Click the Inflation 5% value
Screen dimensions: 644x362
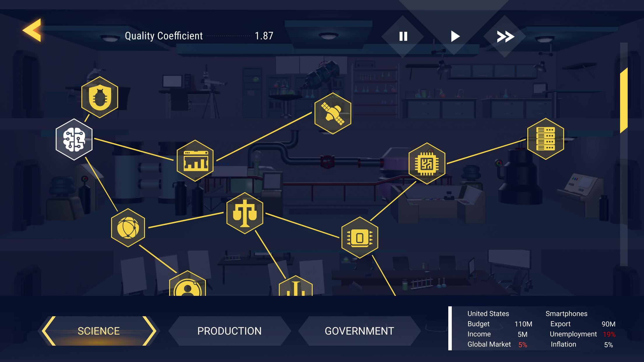pos(608,345)
